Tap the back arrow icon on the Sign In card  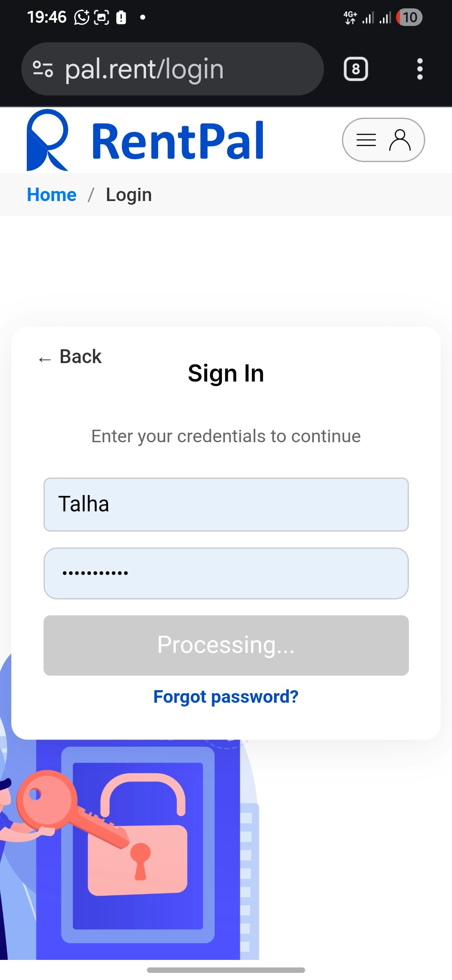[x=45, y=359]
